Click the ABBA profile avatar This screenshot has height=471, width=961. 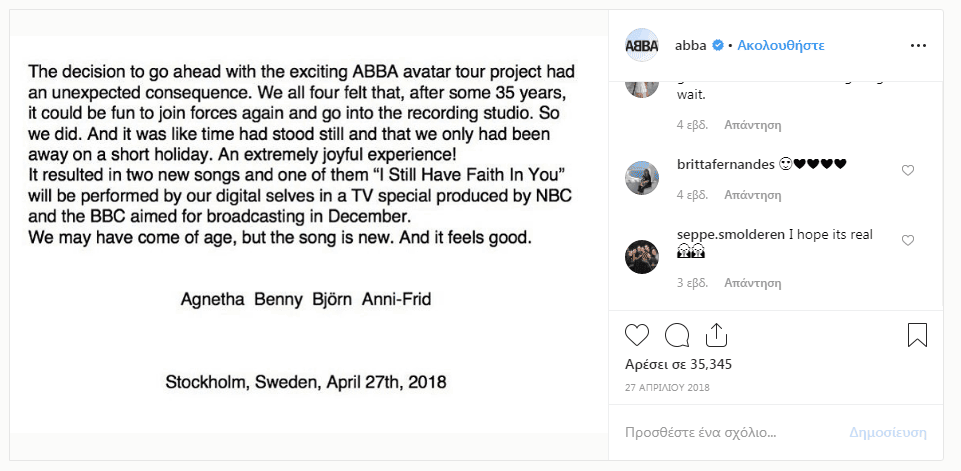[641, 46]
